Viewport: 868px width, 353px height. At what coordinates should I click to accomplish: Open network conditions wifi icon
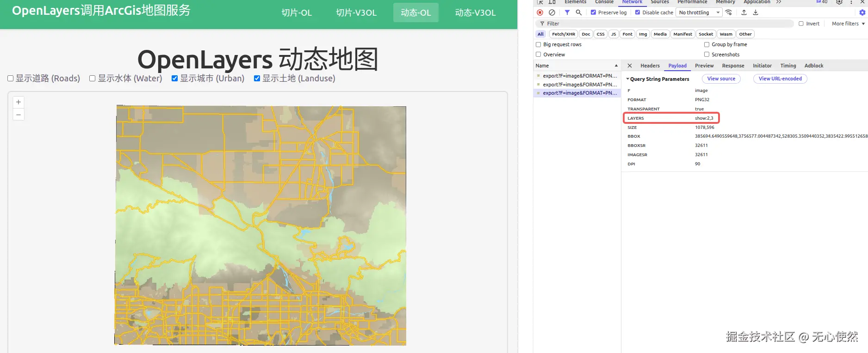[x=729, y=12]
